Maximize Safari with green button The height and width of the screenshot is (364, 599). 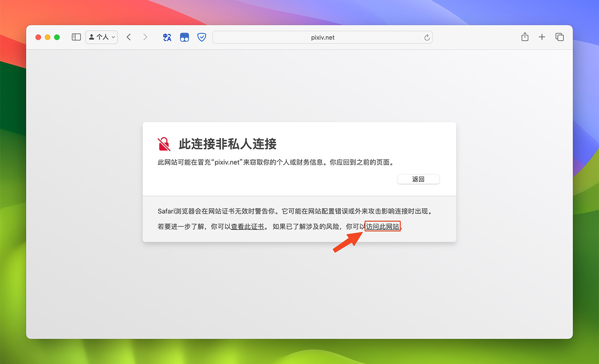pos(57,37)
